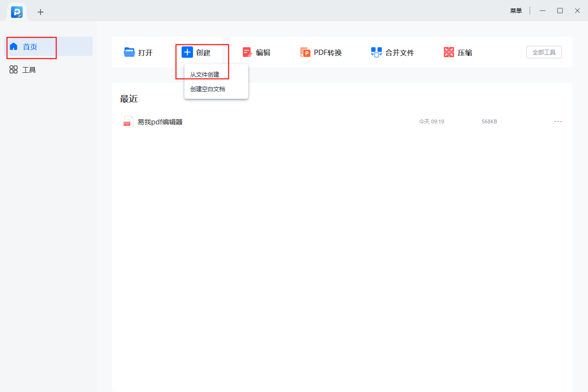
Task: Choose 从文件创建 from the create dropdown
Action: click(205, 75)
